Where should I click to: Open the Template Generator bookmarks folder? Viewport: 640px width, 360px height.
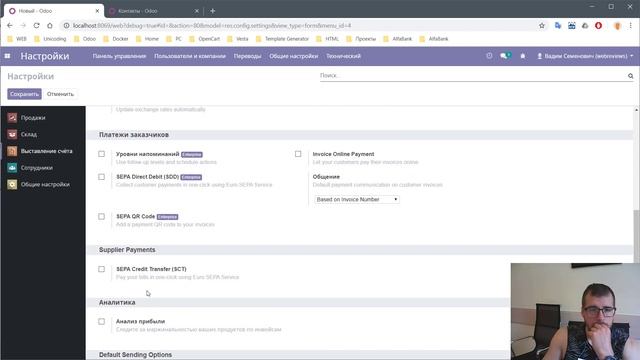pos(282,39)
